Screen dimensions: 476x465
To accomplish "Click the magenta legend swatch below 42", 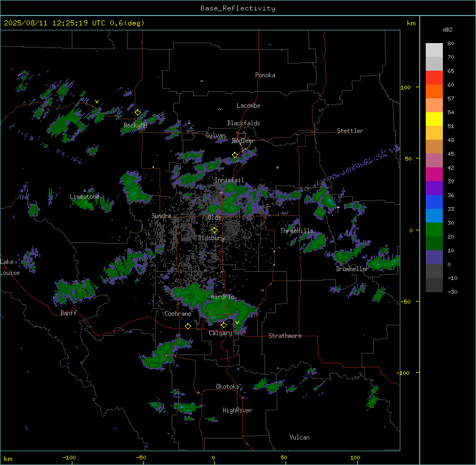I will [x=434, y=174].
